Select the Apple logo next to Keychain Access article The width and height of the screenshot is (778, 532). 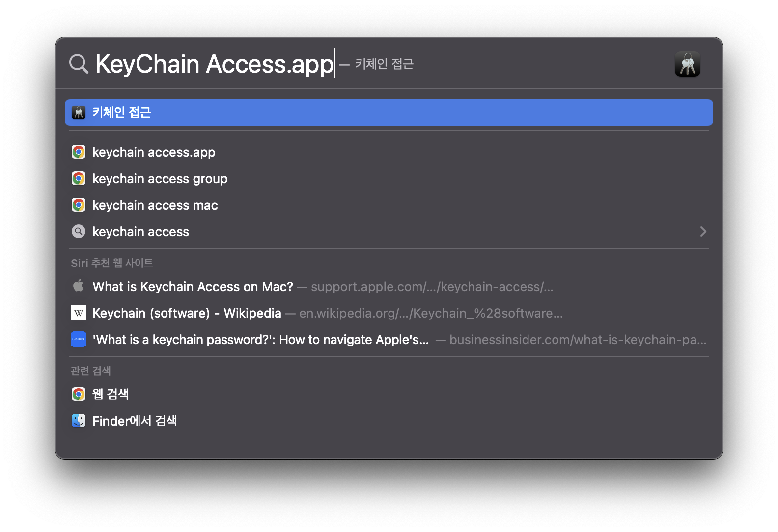coord(79,286)
